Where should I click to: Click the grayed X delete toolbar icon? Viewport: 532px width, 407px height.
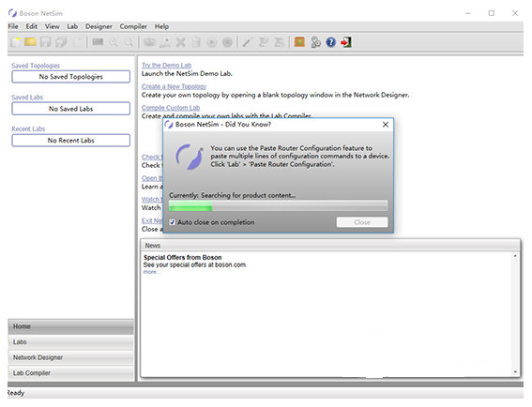click(x=181, y=42)
